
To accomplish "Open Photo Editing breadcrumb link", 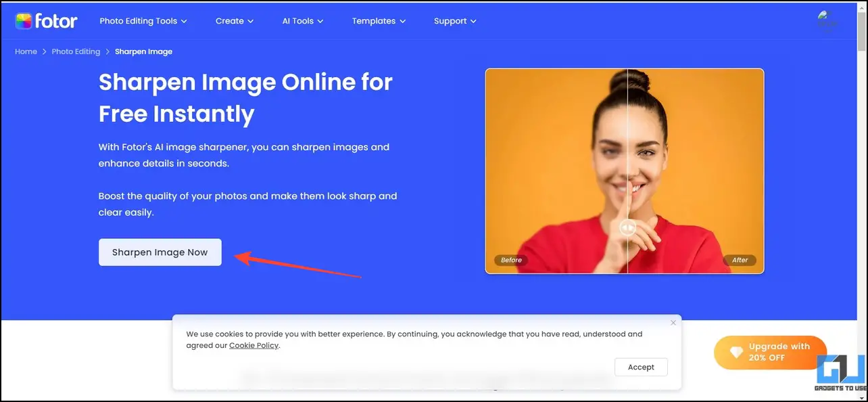I will (76, 51).
